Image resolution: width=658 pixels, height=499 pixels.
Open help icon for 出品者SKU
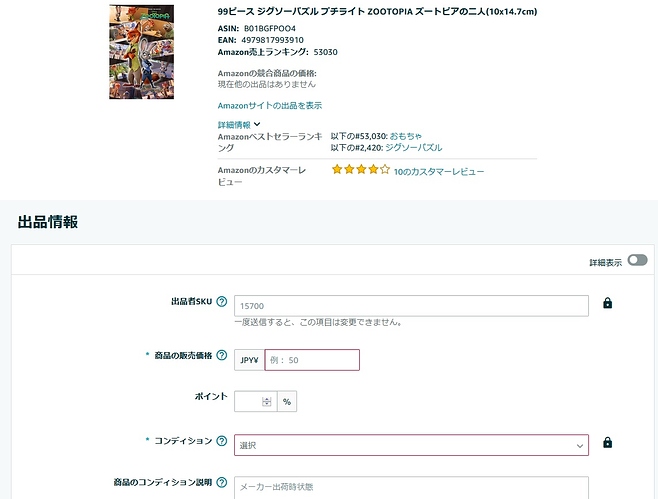(222, 301)
